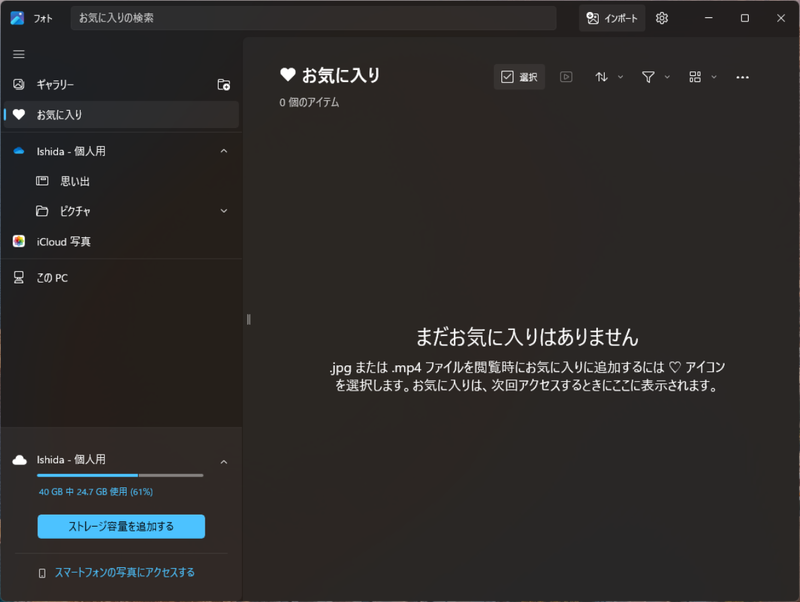Open フォト settings with gear icon
The width and height of the screenshot is (800, 602).
click(661, 18)
